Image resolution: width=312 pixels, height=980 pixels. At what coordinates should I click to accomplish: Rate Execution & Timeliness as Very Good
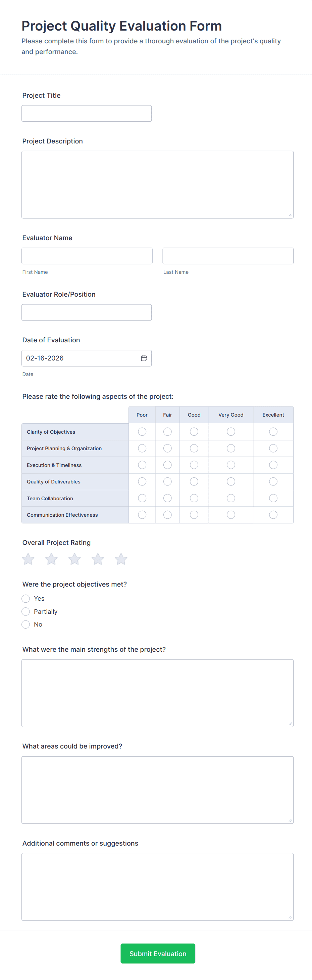tap(231, 465)
